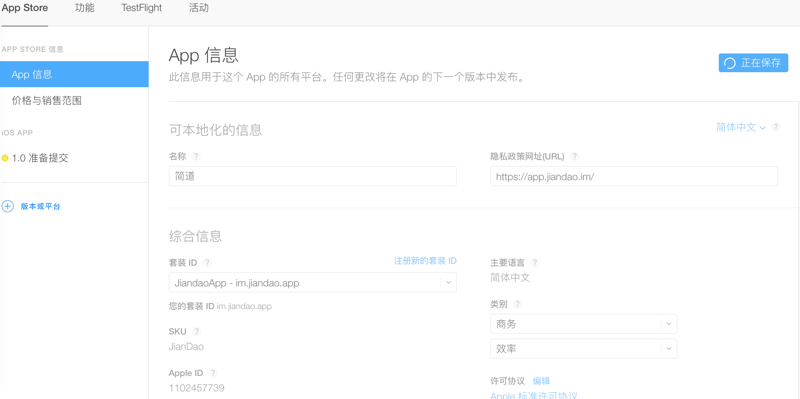Open the 商务 category dropdown

(584, 324)
